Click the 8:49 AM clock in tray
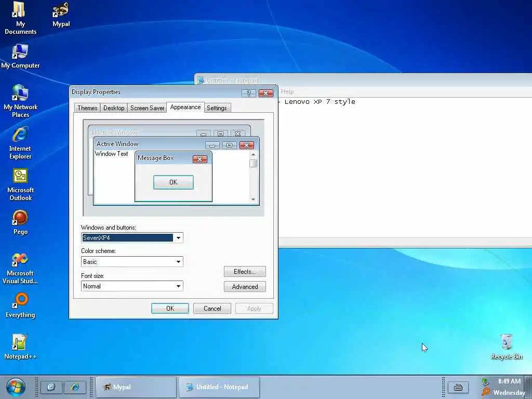This screenshot has height=399, width=532. pyautogui.click(x=509, y=381)
